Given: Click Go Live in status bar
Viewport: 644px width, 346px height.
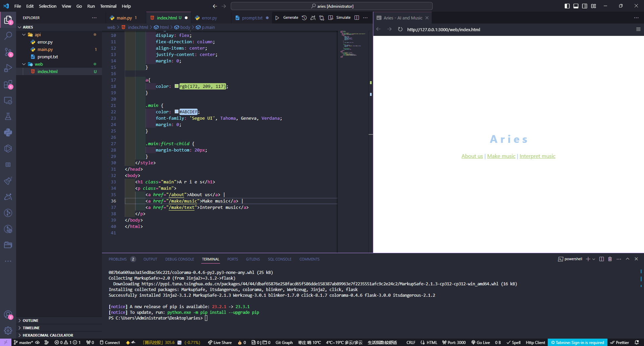Looking at the screenshot, I should tap(480, 342).
